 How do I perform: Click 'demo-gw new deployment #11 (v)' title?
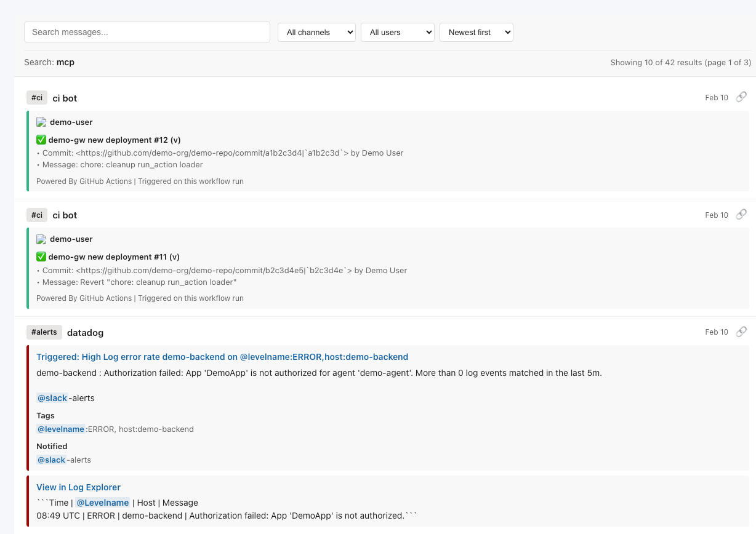pos(114,257)
